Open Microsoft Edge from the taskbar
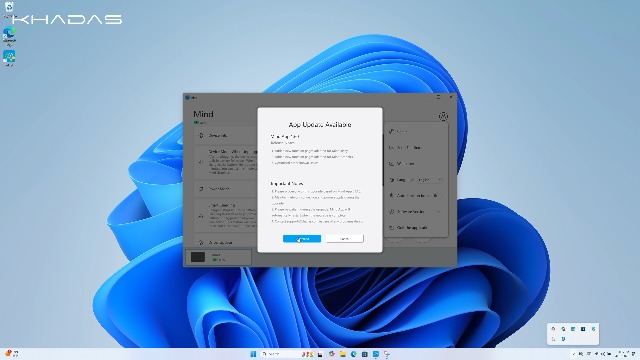640x360 pixels. tap(353, 354)
